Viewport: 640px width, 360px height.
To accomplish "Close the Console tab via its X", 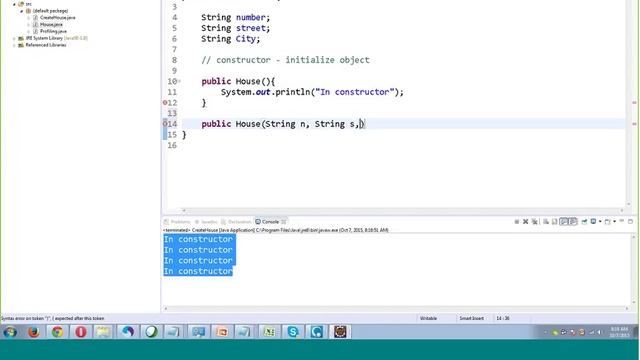I will click(284, 222).
